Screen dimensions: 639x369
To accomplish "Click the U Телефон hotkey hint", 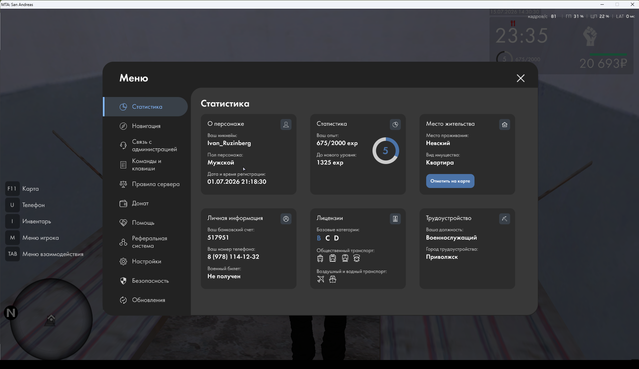I will (x=25, y=205).
